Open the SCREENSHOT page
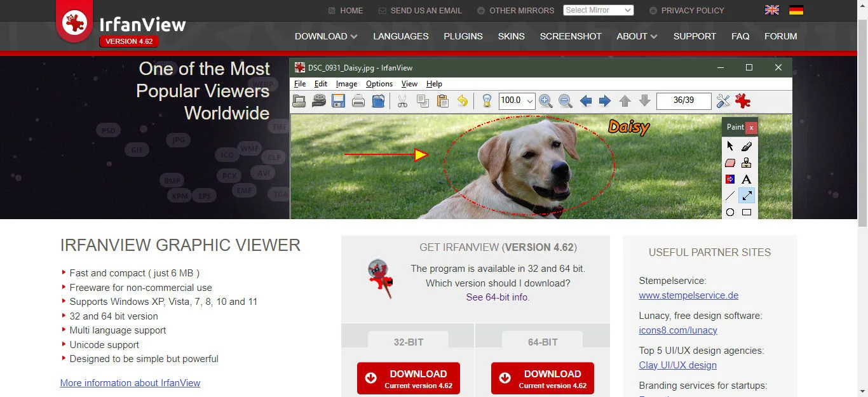Screen dimensions: 868x397 coord(571,36)
